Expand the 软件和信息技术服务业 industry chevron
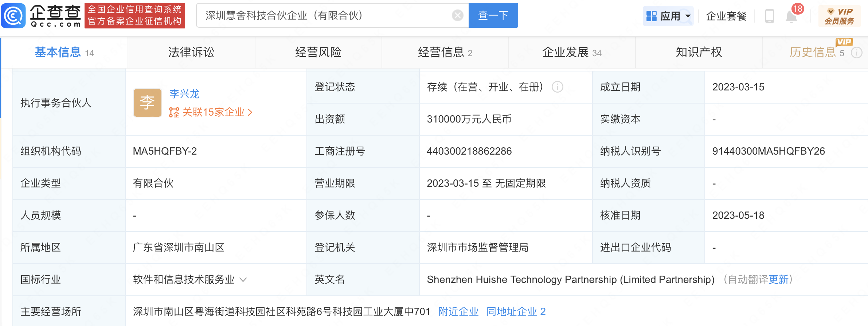The width and height of the screenshot is (868, 326). 243,280
